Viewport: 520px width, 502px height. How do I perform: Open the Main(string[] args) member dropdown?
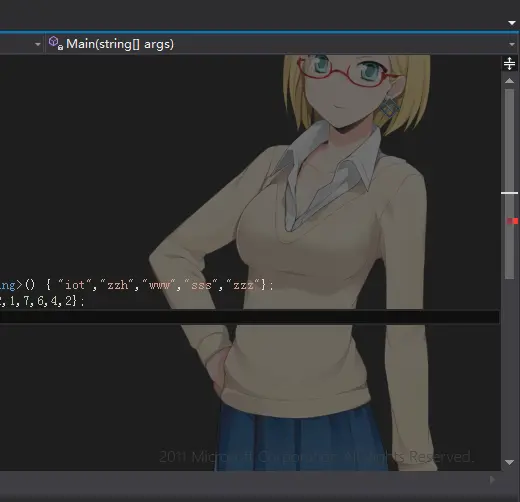tap(511, 44)
